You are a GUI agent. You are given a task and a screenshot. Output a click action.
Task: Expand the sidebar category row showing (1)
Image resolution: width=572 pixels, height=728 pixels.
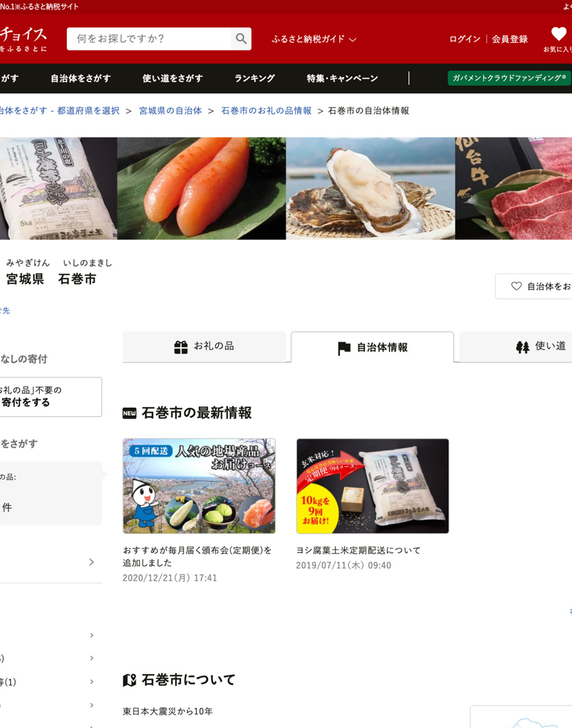(x=91, y=682)
